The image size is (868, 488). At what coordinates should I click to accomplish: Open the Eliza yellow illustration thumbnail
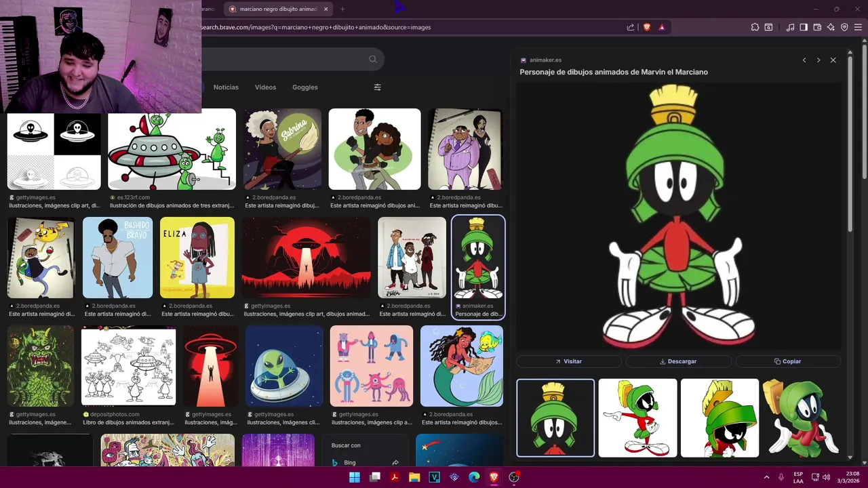point(197,258)
